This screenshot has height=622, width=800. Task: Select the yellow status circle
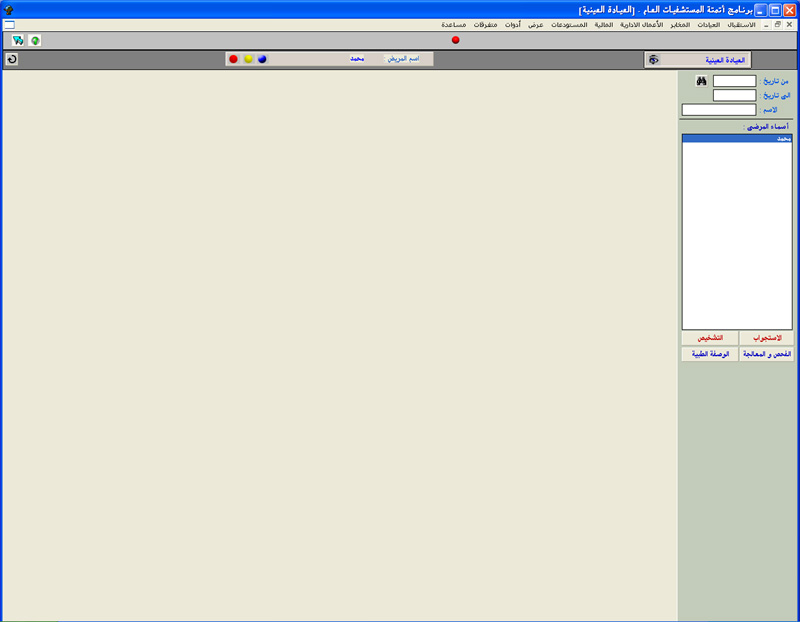(248, 59)
